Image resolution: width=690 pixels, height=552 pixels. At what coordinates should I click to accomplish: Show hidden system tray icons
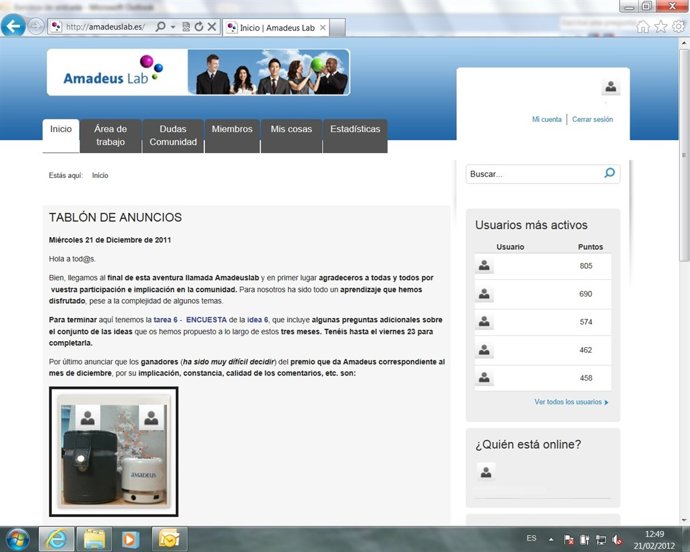(x=550, y=538)
